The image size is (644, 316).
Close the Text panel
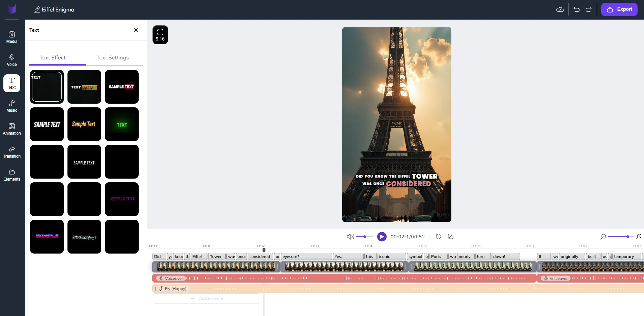point(136,30)
